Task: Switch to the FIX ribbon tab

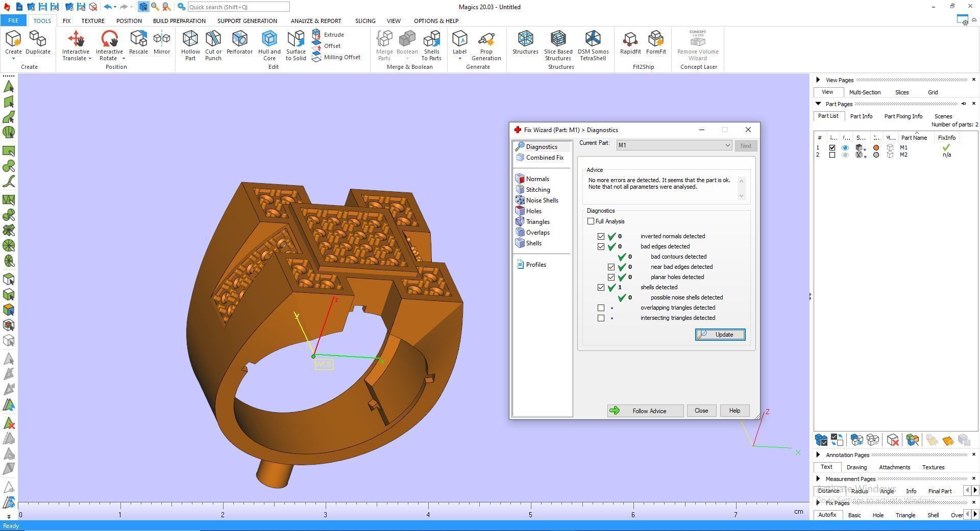Action: (x=66, y=21)
